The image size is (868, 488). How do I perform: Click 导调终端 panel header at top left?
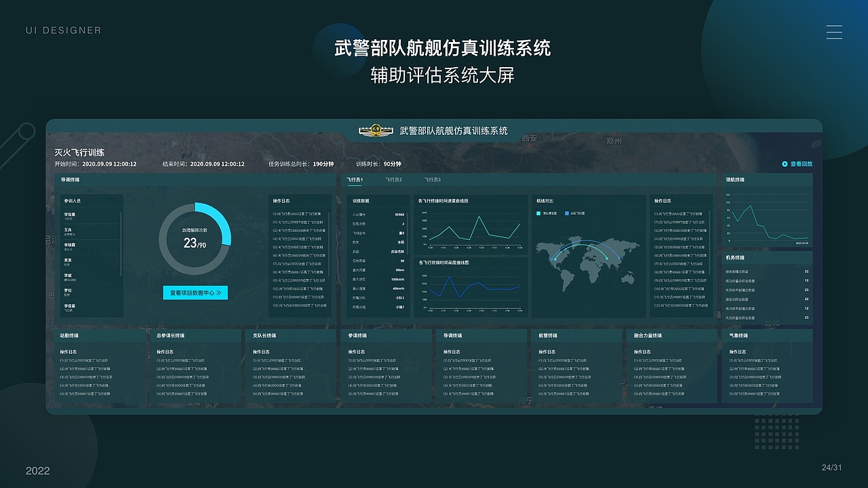point(195,180)
